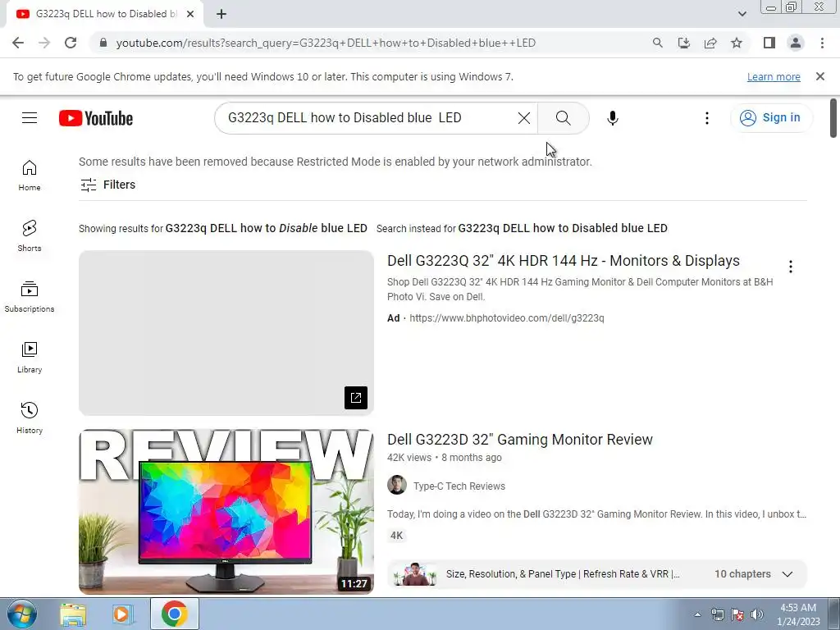The height and width of the screenshot is (630, 840).
Task: Click the external-link icon on ad thumbnail
Action: pos(356,398)
